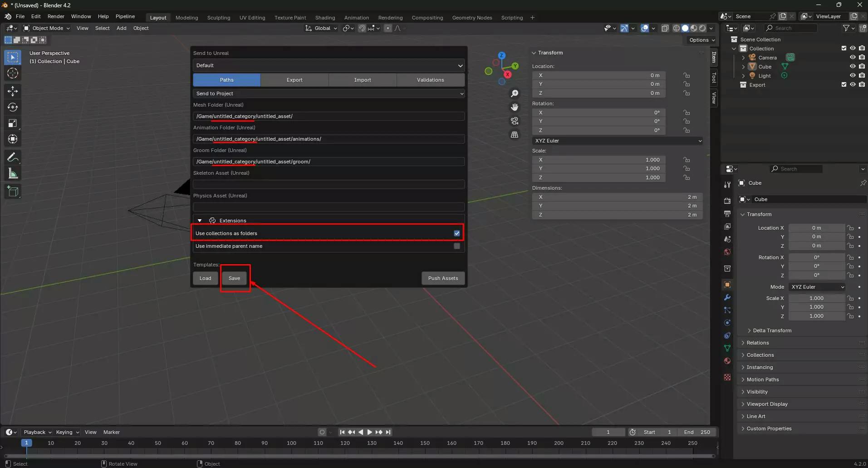
Task: Switch to the Validations tab
Action: tap(431, 80)
